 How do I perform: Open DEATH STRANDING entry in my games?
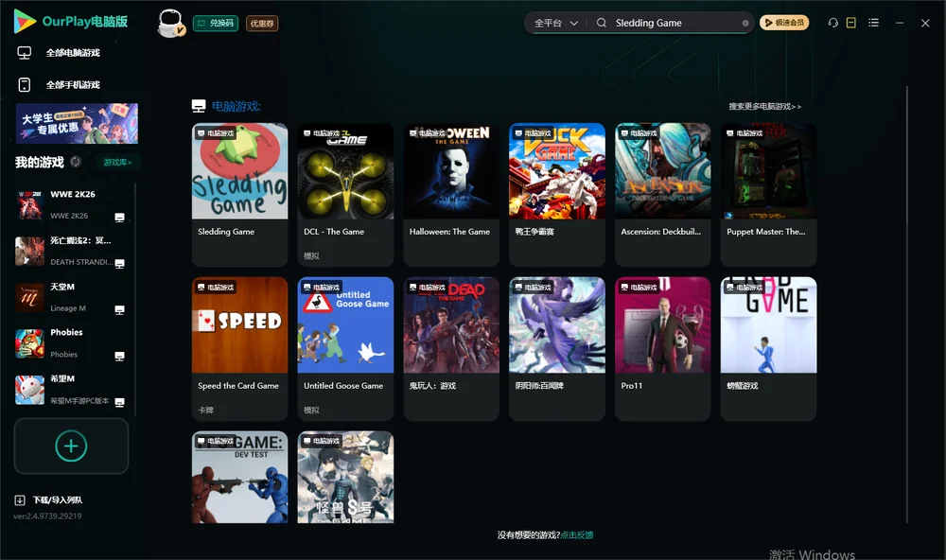71,251
